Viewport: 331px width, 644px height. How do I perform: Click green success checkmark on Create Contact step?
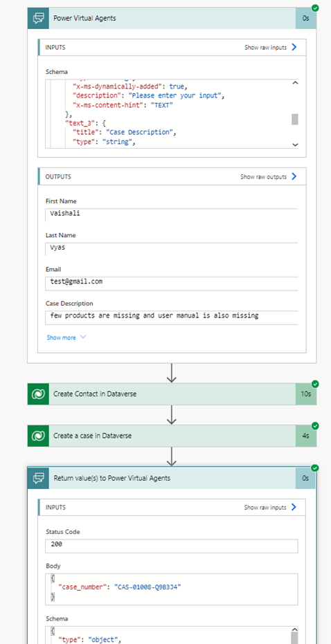315,384
